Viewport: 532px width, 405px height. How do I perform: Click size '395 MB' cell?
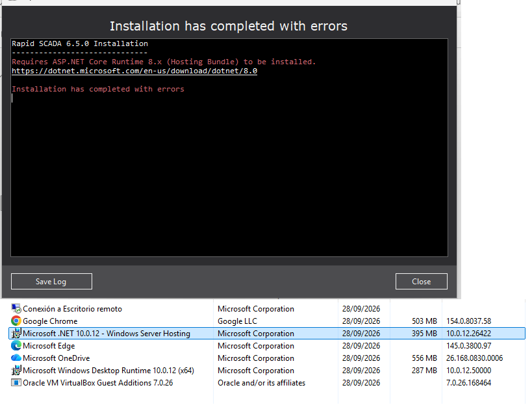coord(424,334)
